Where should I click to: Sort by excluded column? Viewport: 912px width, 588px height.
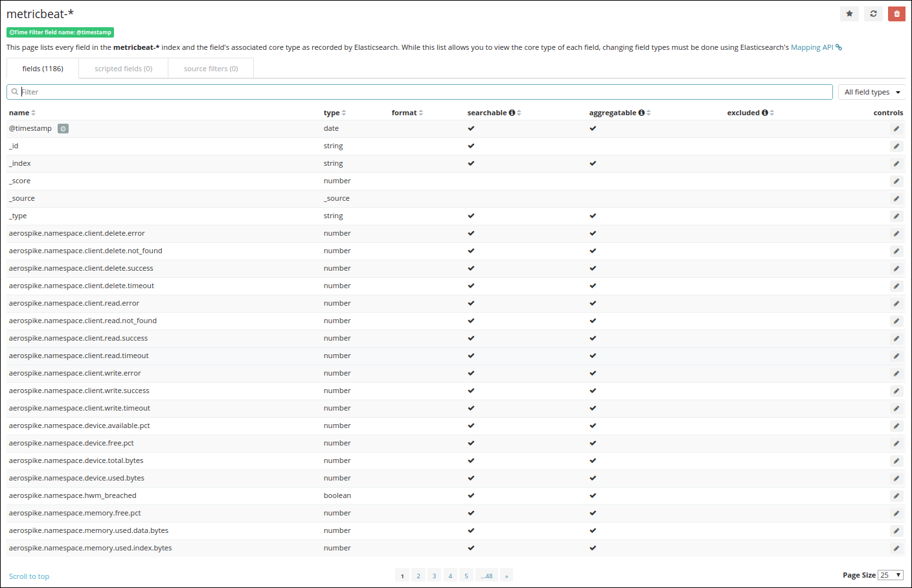pyautogui.click(x=751, y=113)
